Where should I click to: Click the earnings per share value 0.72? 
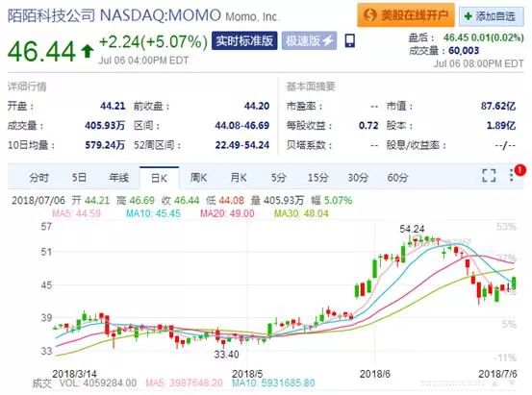pyautogui.click(x=368, y=126)
